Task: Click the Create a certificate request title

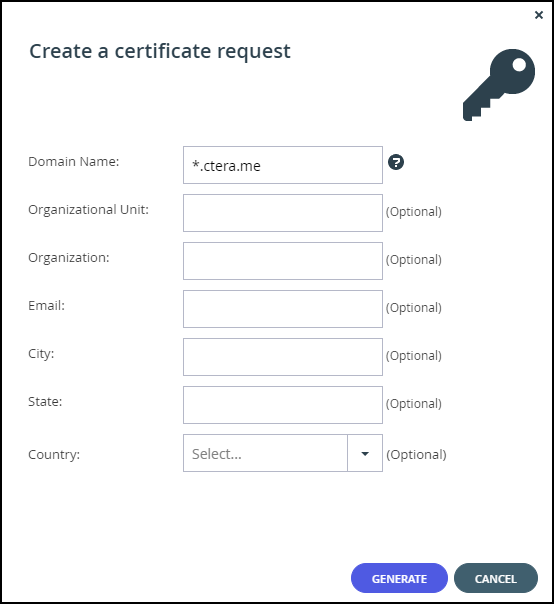Action: [x=160, y=52]
